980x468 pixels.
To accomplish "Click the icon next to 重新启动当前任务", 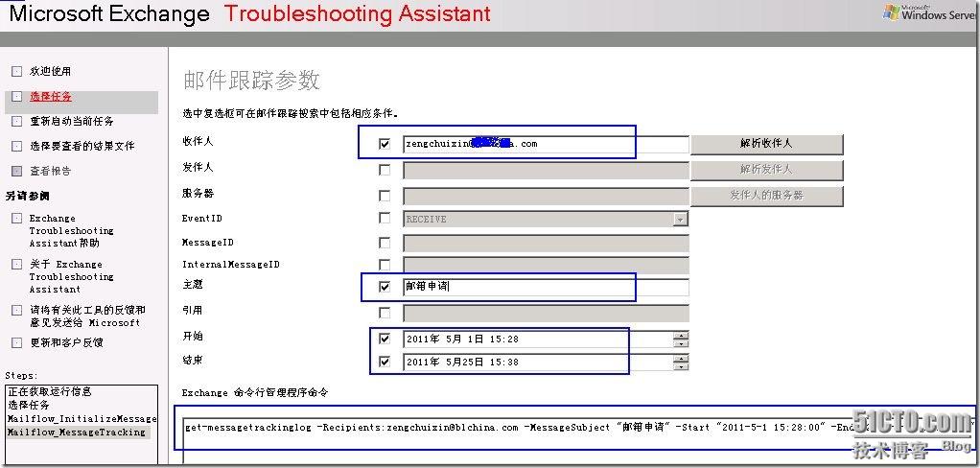I will 16,122.
